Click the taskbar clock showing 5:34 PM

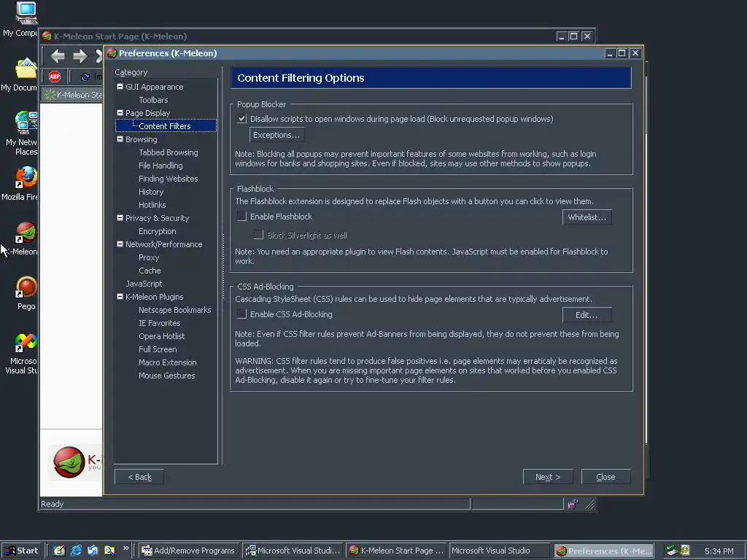(719, 551)
